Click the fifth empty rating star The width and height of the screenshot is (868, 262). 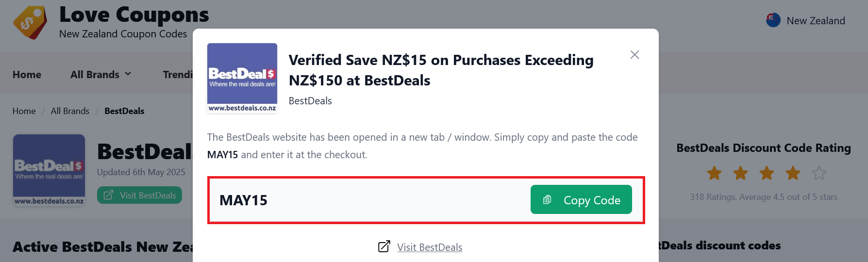pyautogui.click(x=819, y=173)
